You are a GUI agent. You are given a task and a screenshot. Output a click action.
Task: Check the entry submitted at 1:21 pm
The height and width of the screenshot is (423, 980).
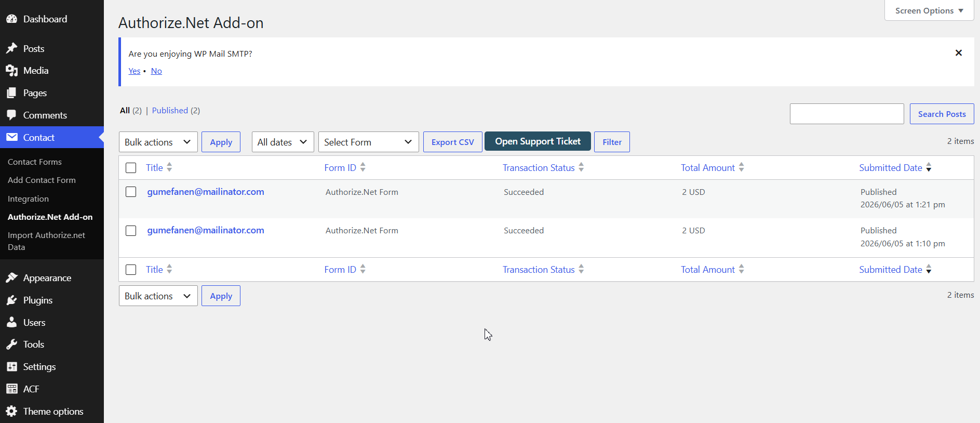tap(131, 192)
